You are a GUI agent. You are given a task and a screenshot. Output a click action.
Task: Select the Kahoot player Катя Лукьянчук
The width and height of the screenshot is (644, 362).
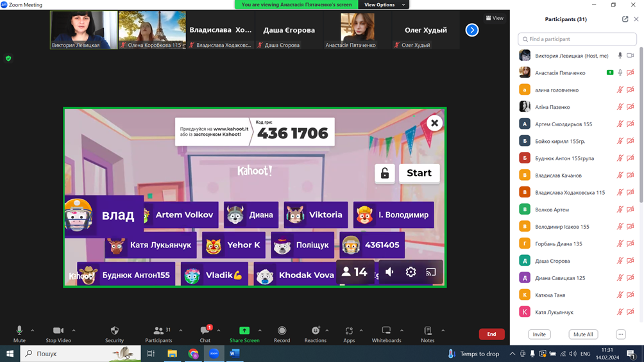point(151,245)
